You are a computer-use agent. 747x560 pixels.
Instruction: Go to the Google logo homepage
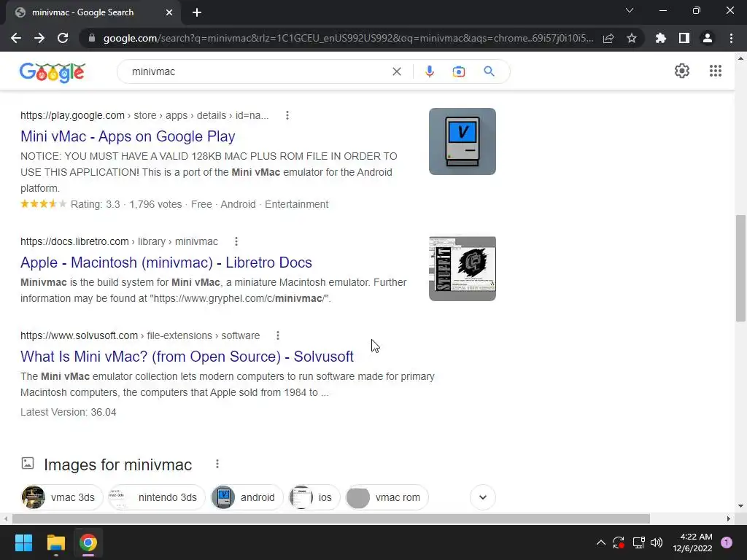[x=53, y=72]
